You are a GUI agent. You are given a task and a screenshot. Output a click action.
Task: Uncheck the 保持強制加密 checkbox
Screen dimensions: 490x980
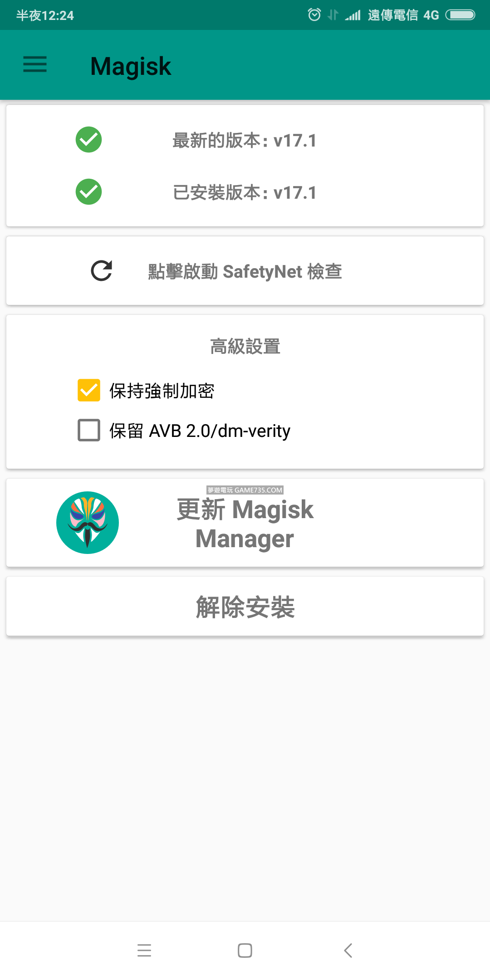(x=89, y=390)
